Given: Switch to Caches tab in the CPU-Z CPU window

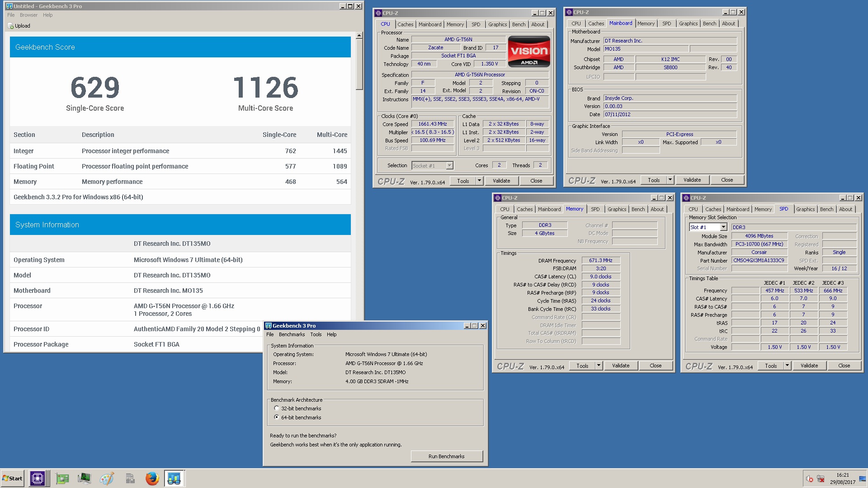Looking at the screenshot, I should click(x=405, y=24).
